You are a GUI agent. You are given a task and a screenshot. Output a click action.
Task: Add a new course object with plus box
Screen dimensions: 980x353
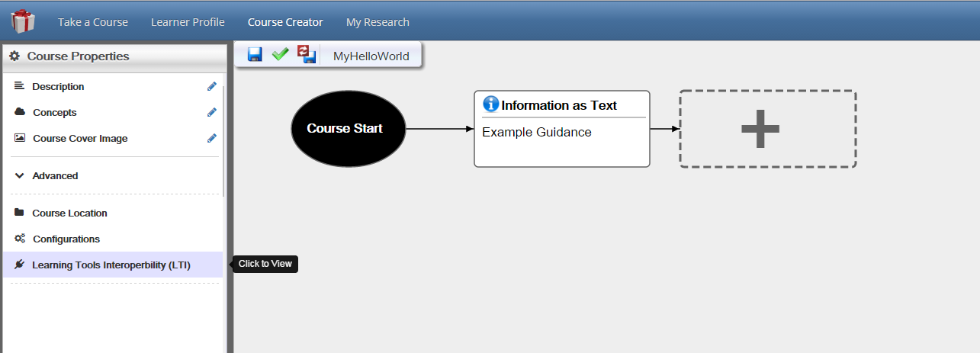pyautogui.click(x=768, y=129)
